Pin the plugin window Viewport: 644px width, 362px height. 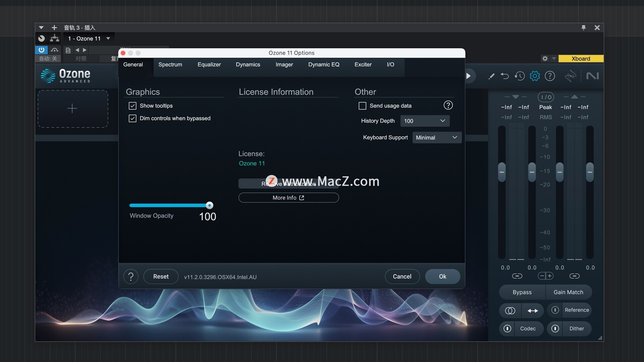[584, 28]
